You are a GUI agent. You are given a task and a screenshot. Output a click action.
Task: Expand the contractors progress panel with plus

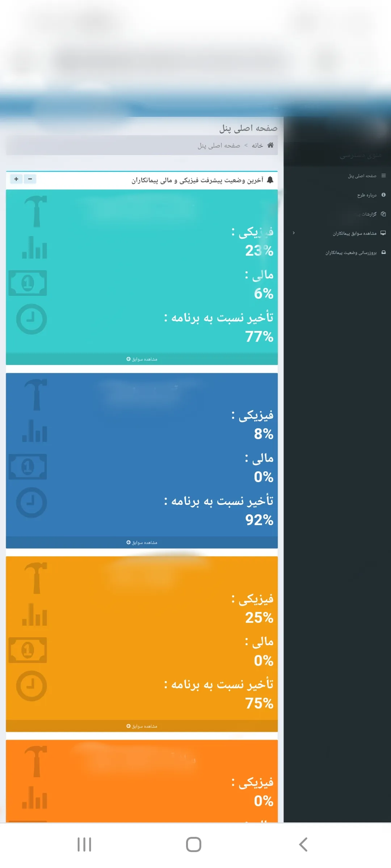[16, 179]
